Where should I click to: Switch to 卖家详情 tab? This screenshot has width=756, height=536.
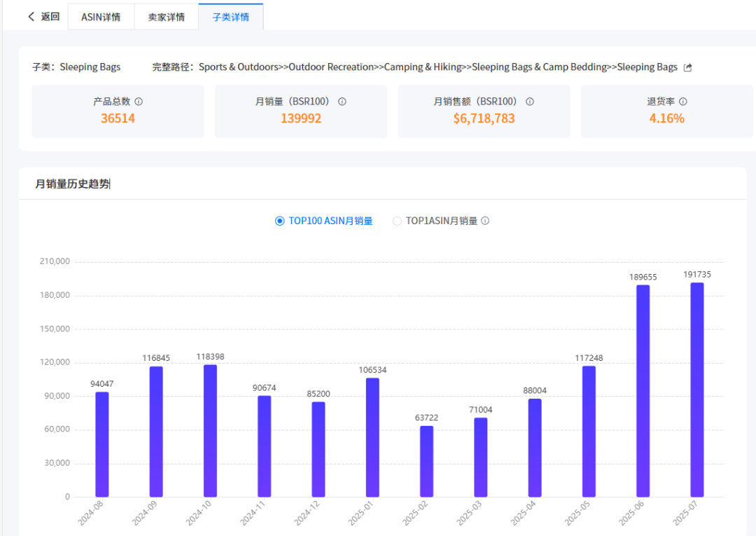166,17
